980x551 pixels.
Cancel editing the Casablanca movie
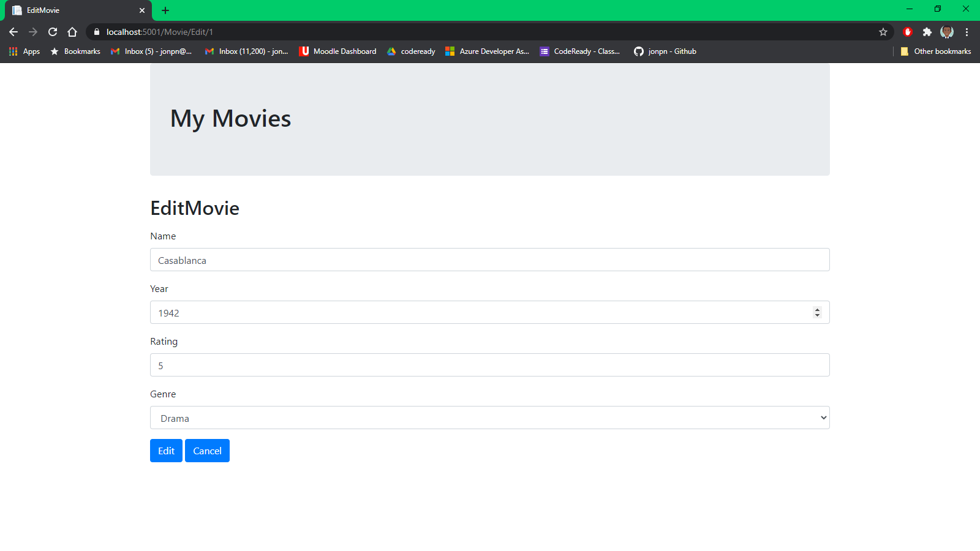pos(207,451)
